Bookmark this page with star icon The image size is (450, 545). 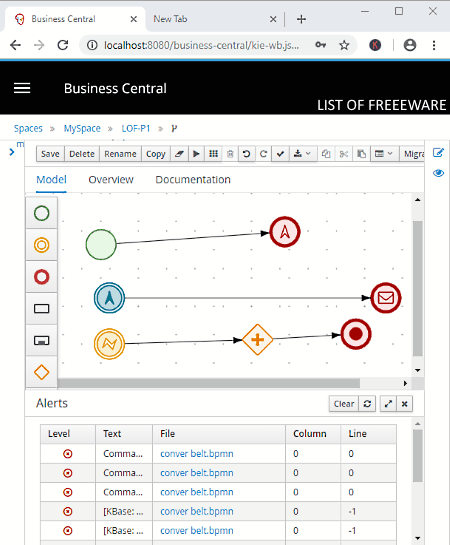[x=344, y=45]
